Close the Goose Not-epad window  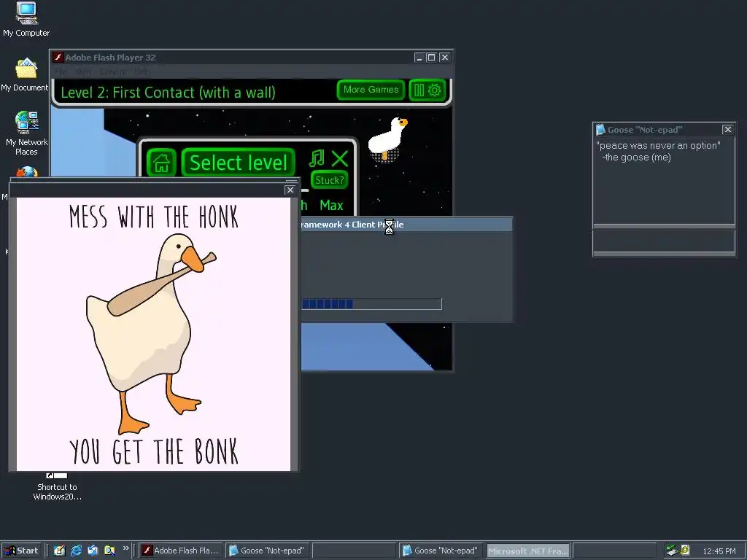(x=727, y=130)
